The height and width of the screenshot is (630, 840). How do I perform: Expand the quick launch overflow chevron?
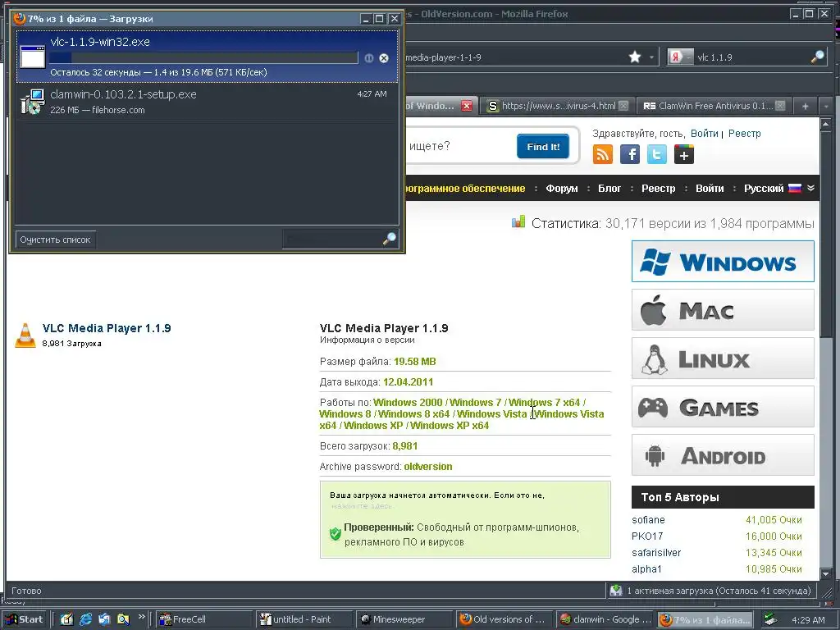141,617
